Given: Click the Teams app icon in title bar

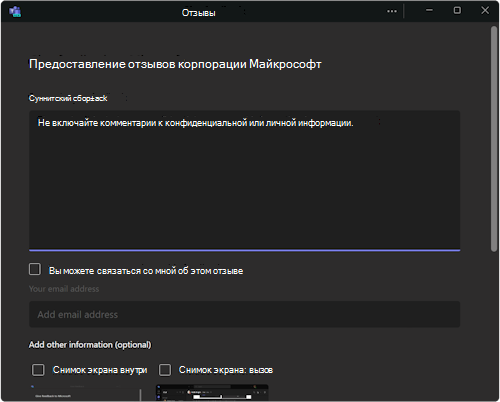Looking at the screenshot, I should pos(15,11).
